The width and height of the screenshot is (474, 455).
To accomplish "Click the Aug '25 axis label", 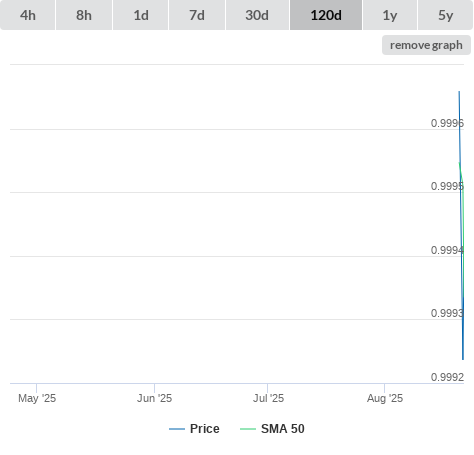I will 385,398.
